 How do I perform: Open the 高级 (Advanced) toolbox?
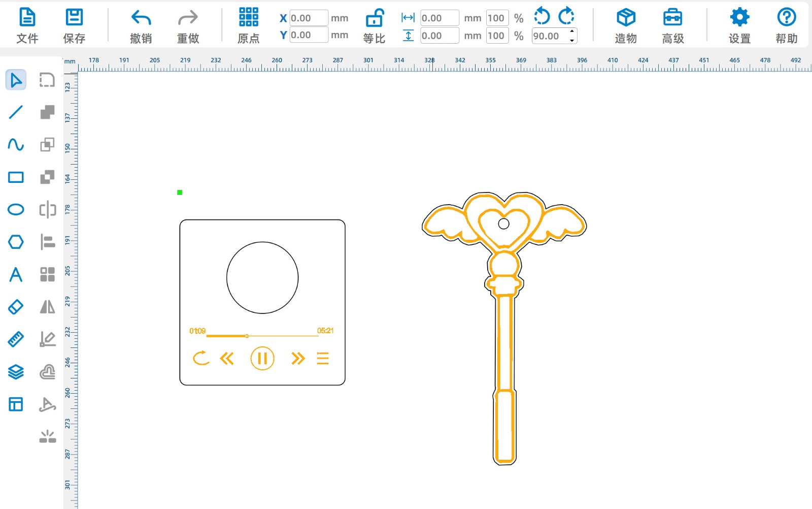[x=673, y=25]
